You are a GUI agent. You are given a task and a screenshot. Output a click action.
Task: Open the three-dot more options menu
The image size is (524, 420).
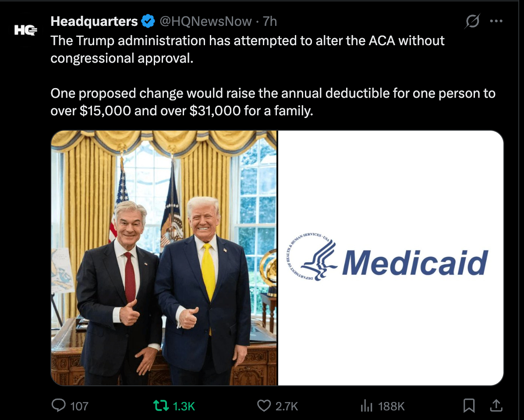[496, 21]
